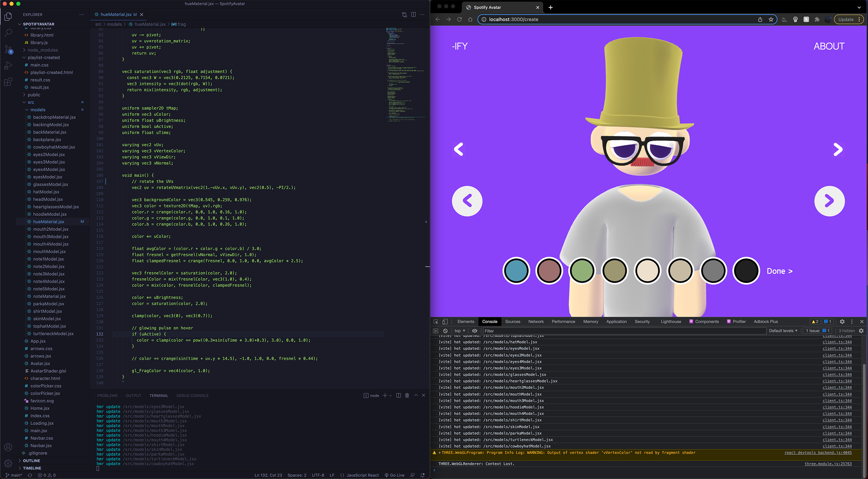Open browser extensions puzzle icon

(x=817, y=20)
